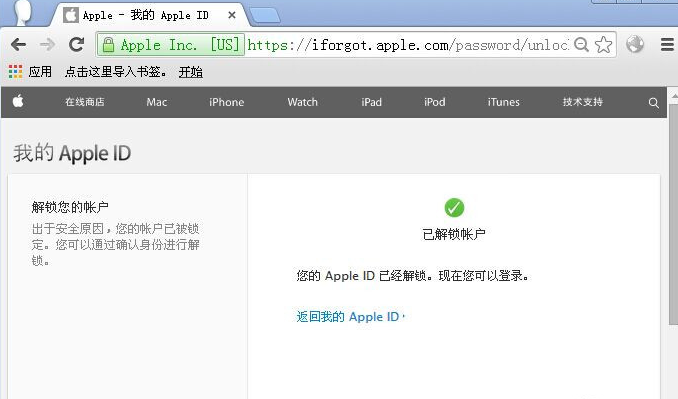Bookmark this page with star icon

(604, 44)
